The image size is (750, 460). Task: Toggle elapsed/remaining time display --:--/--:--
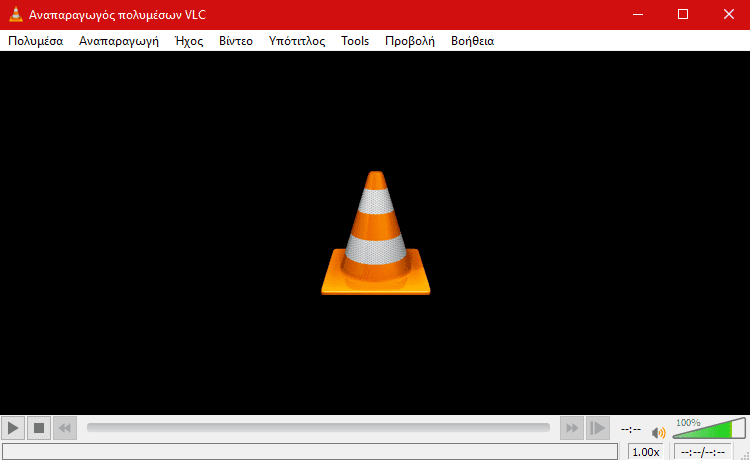703,451
